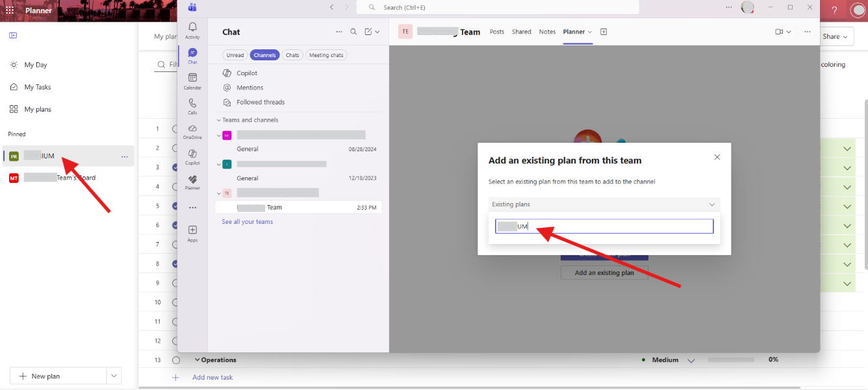Open the Medium priority dropdown chevron
The width and height of the screenshot is (868, 390).
[x=691, y=360]
